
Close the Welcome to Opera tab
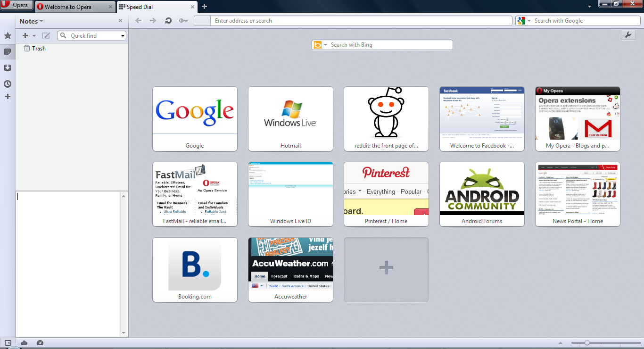point(110,7)
